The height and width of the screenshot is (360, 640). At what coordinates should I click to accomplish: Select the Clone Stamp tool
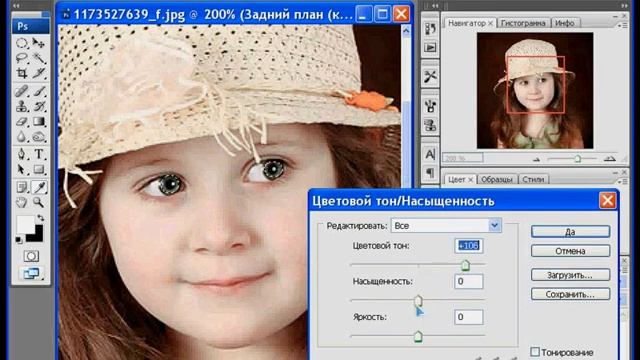pyautogui.click(x=22, y=106)
